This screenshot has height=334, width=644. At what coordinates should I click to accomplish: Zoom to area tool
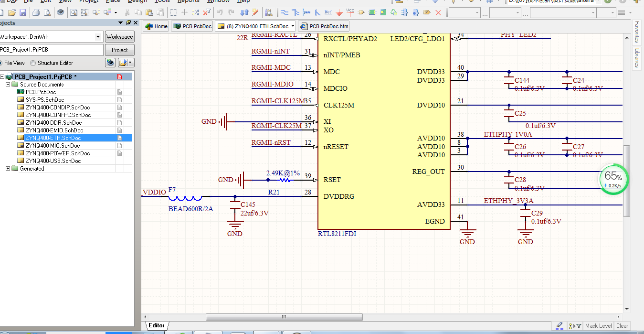coord(84,13)
